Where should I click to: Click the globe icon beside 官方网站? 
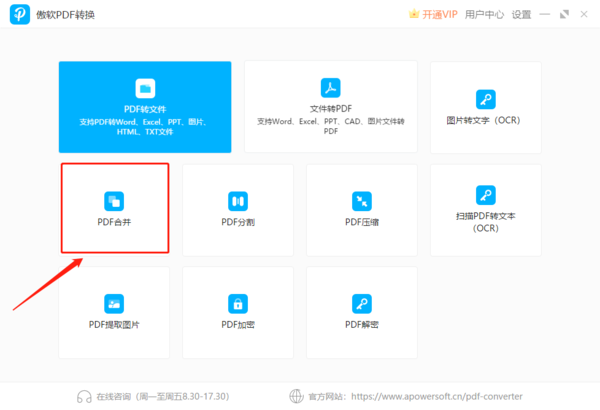(x=295, y=395)
